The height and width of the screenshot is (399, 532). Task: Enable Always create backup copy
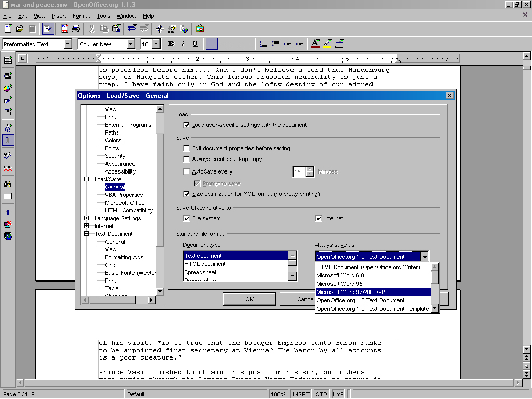(187, 159)
